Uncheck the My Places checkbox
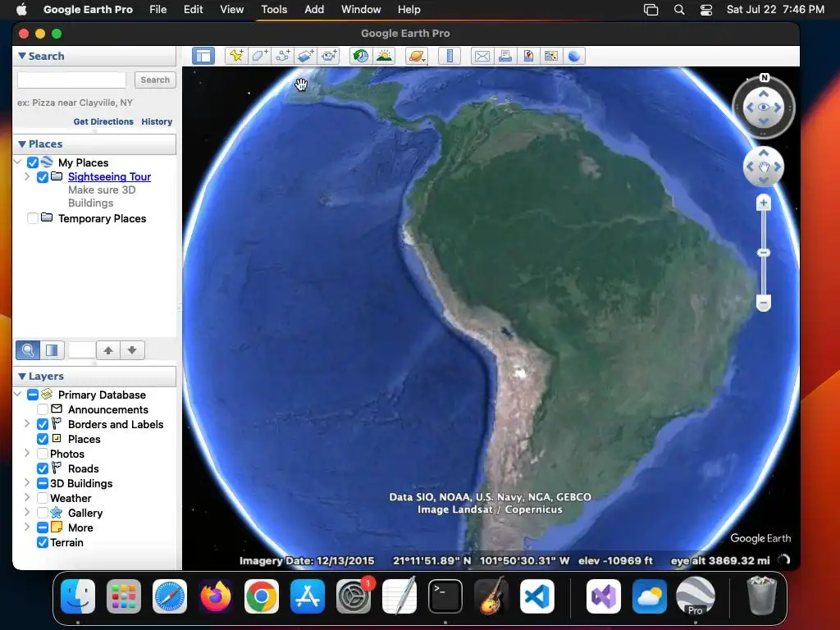 pyautogui.click(x=33, y=162)
